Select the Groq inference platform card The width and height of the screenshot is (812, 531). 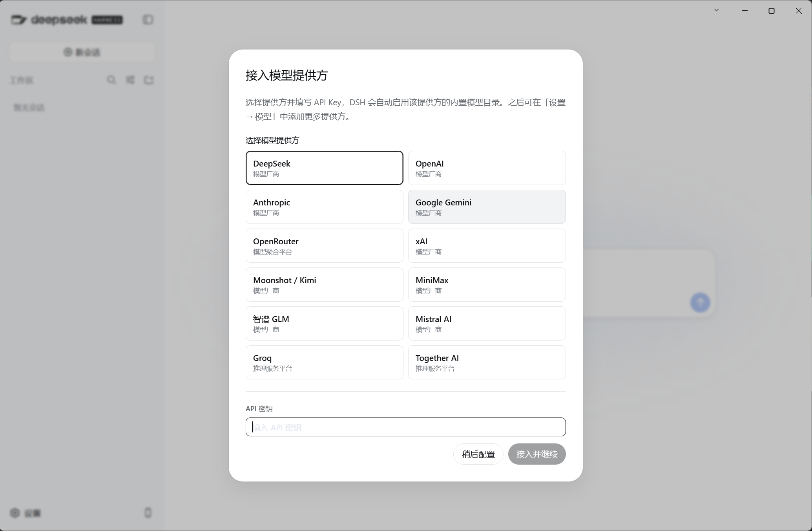324,362
